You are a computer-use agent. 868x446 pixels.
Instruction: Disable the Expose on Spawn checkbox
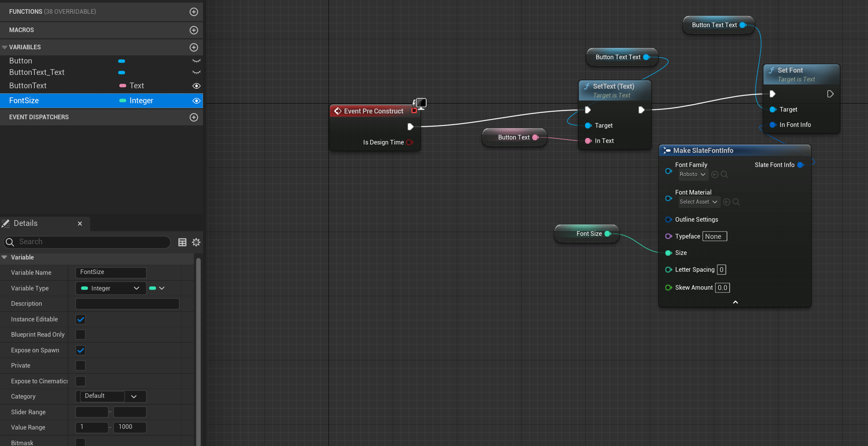coord(80,350)
